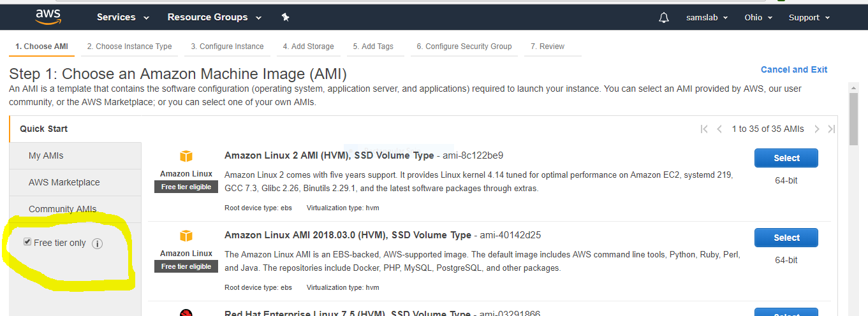The image size is (868, 316).
Task: Go to 2. Choose Instance Type step
Action: pyautogui.click(x=129, y=47)
